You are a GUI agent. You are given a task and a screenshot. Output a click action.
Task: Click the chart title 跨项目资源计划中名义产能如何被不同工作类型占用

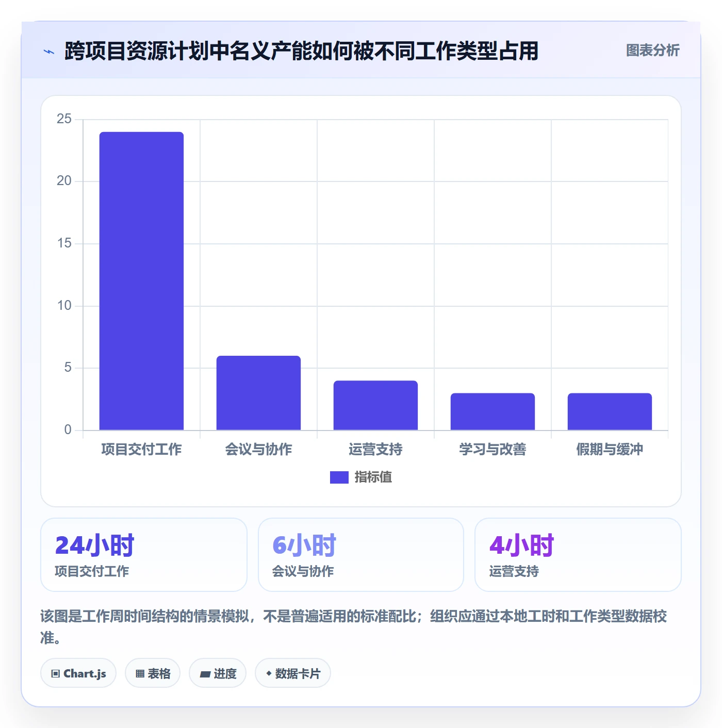click(x=301, y=51)
